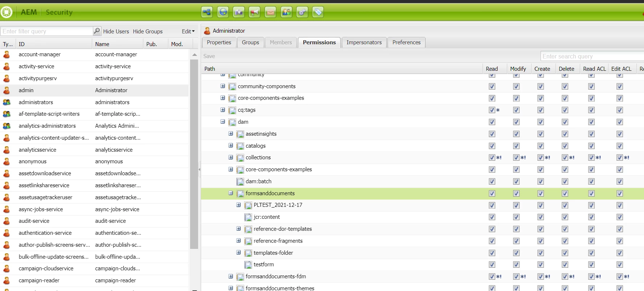Image resolution: width=644 pixels, height=291 pixels.
Task: Click the user icon of account-manager row
Action: [x=7, y=54]
